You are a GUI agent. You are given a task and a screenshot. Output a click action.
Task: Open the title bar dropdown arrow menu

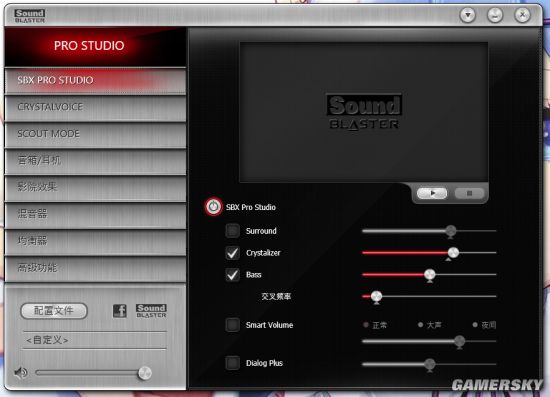click(x=468, y=15)
